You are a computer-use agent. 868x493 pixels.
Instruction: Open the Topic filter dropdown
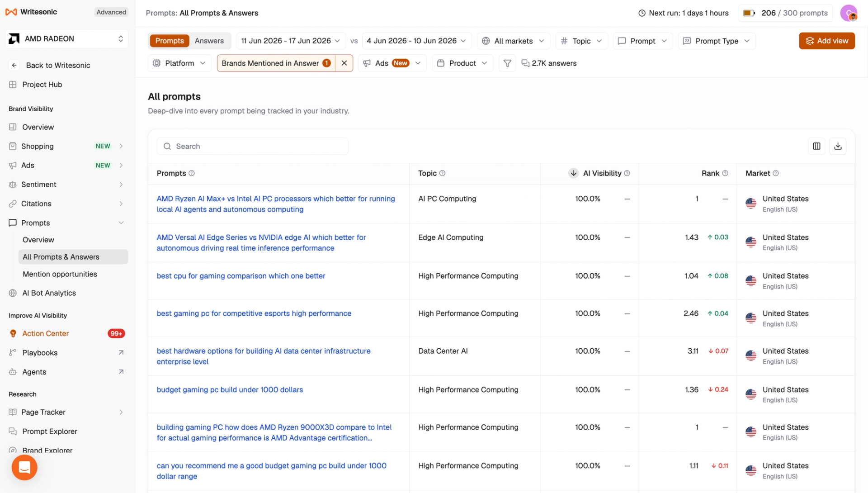point(581,41)
